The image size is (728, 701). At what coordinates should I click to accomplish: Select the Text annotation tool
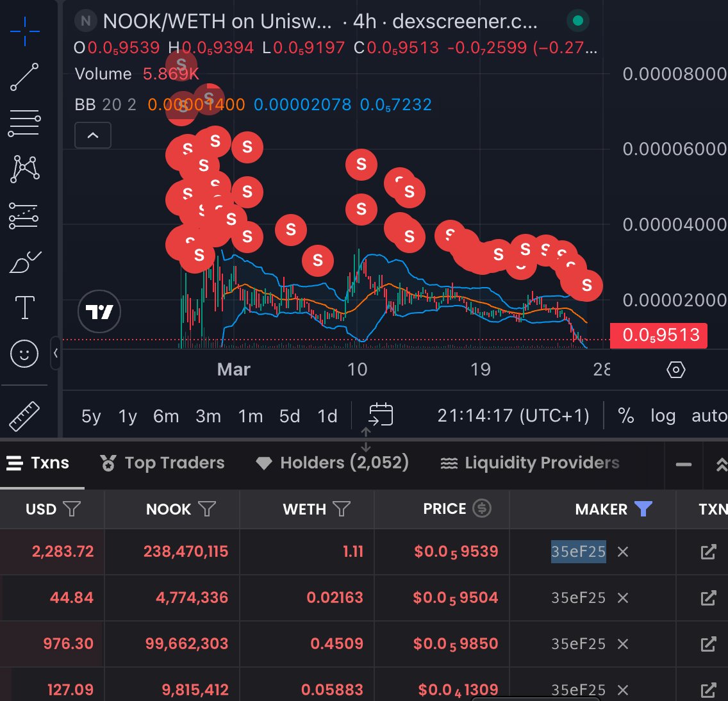24,308
